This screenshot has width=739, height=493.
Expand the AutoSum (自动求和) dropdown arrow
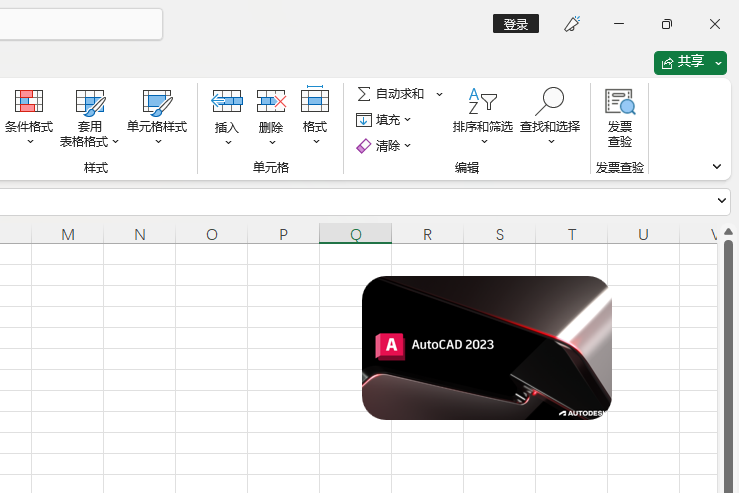tap(439, 94)
